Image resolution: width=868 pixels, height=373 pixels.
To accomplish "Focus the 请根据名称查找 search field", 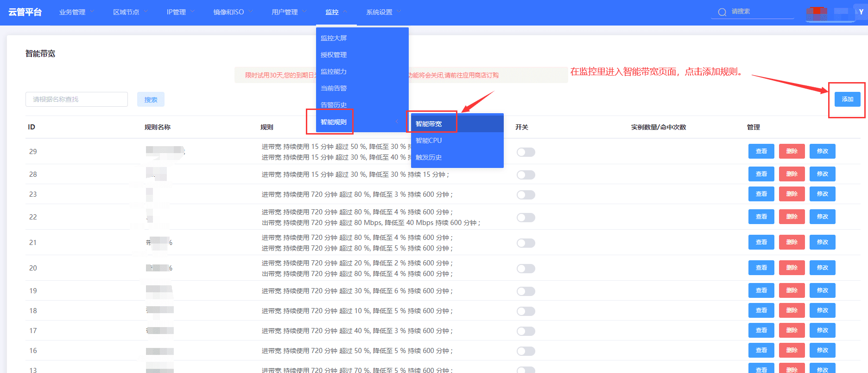I will pos(76,99).
